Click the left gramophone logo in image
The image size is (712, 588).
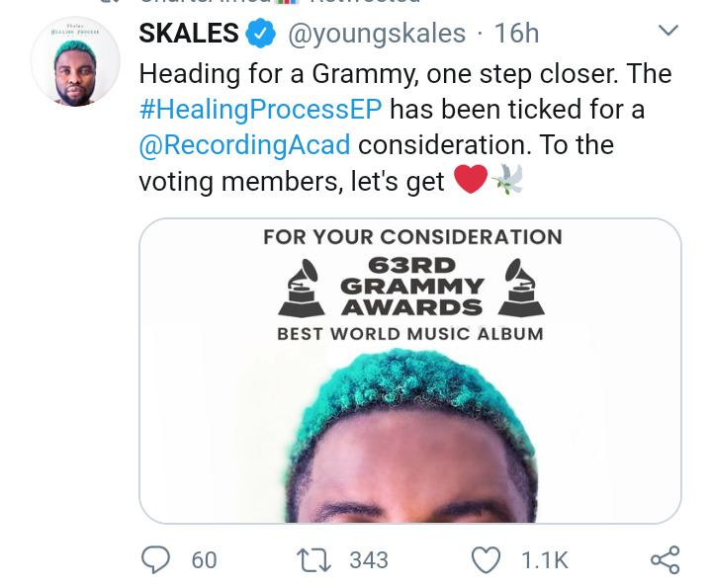302,288
